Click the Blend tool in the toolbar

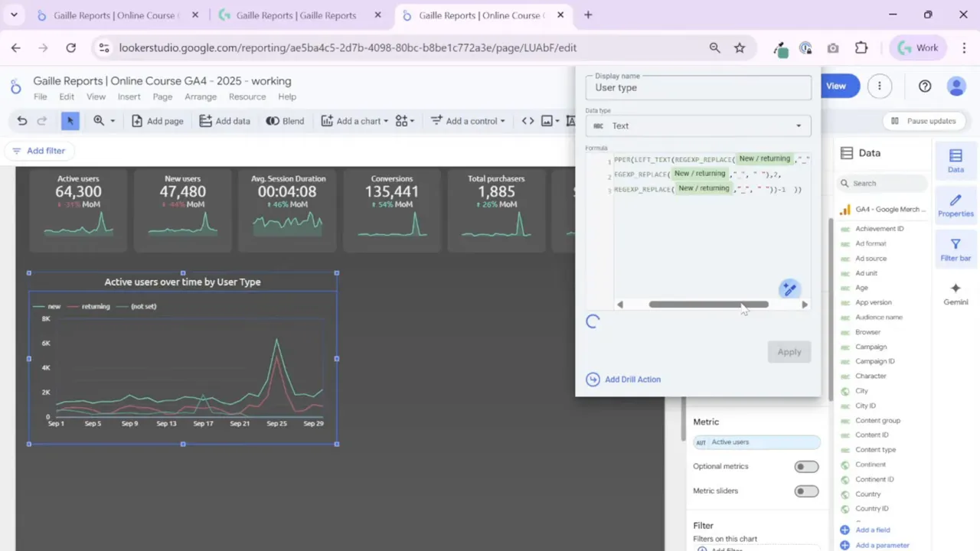point(285,120)
